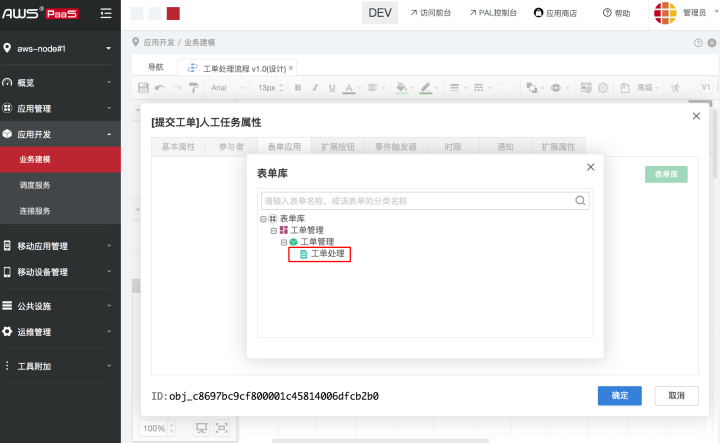The width and height of the screenshot is (720, 443).
Task: Click the 取消 button
Action: (676, 396)
